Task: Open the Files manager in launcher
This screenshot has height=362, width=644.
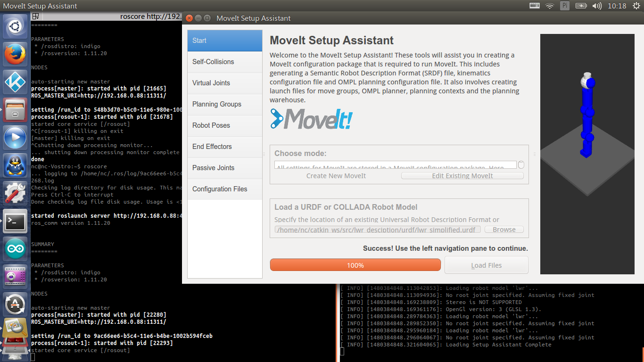Action: point(16,110)
